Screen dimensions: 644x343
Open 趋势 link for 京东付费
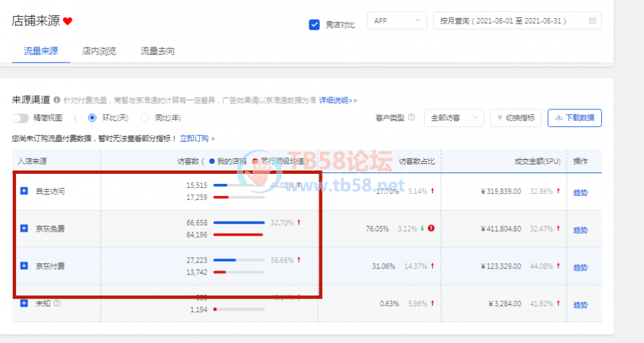(580, 267)
